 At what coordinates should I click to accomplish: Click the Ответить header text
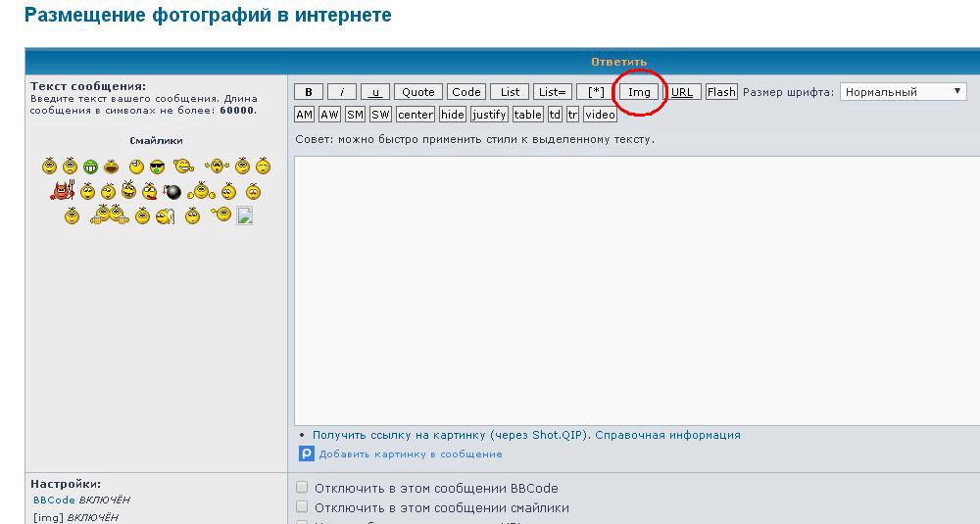[x=618, y=62]
